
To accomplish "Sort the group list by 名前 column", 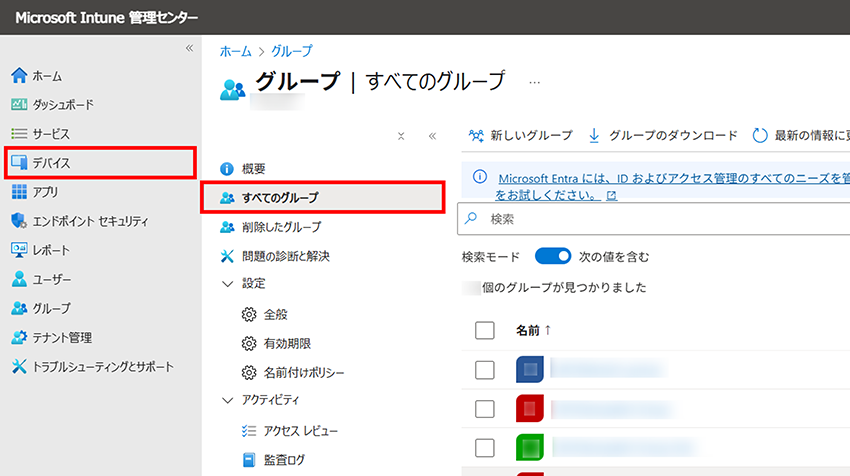I will click(x=533, y=330).
